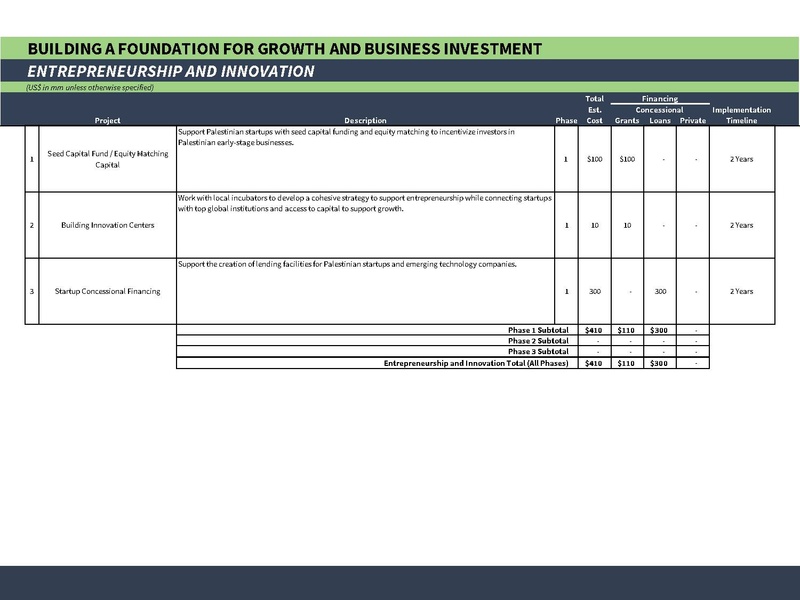
Task: Select the 'Grants' column header
Action: pos(627,121)
